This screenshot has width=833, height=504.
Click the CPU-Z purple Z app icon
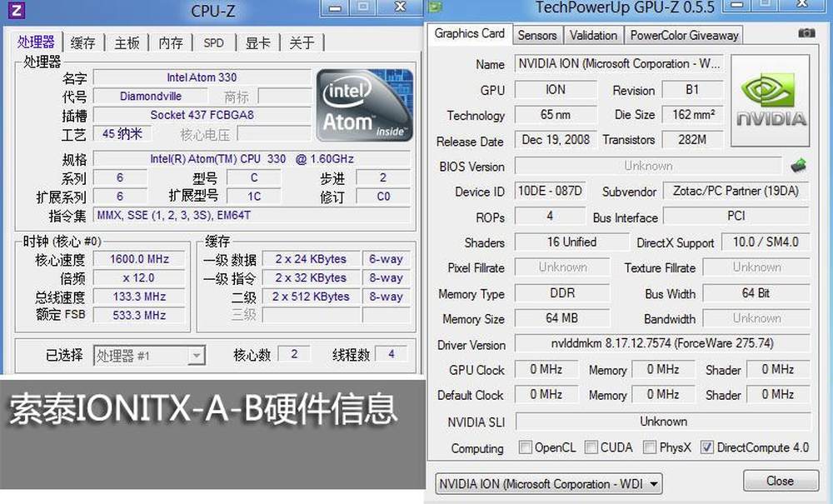coord(17,11)
